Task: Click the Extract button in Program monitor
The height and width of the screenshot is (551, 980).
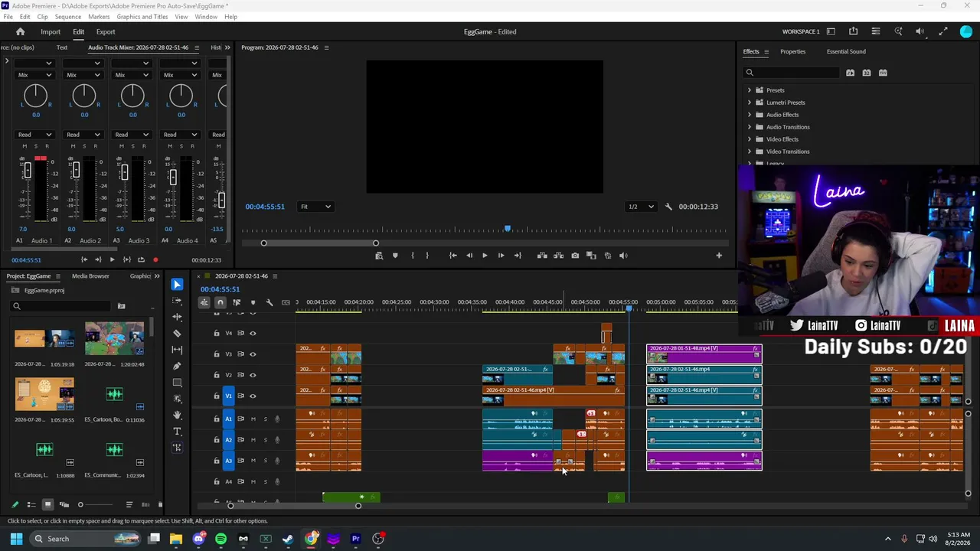Action: click(x=558, y=256)
